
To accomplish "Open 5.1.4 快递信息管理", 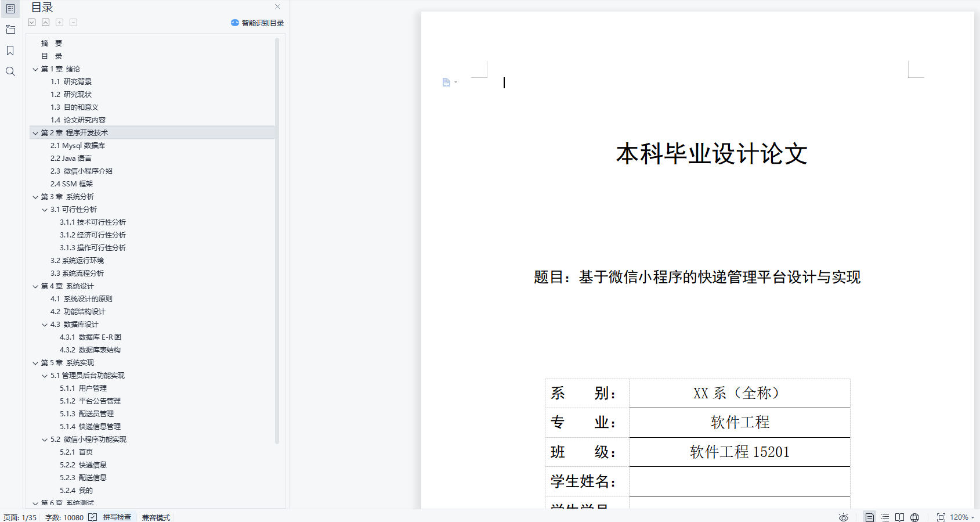I will [x=90, y=427].
